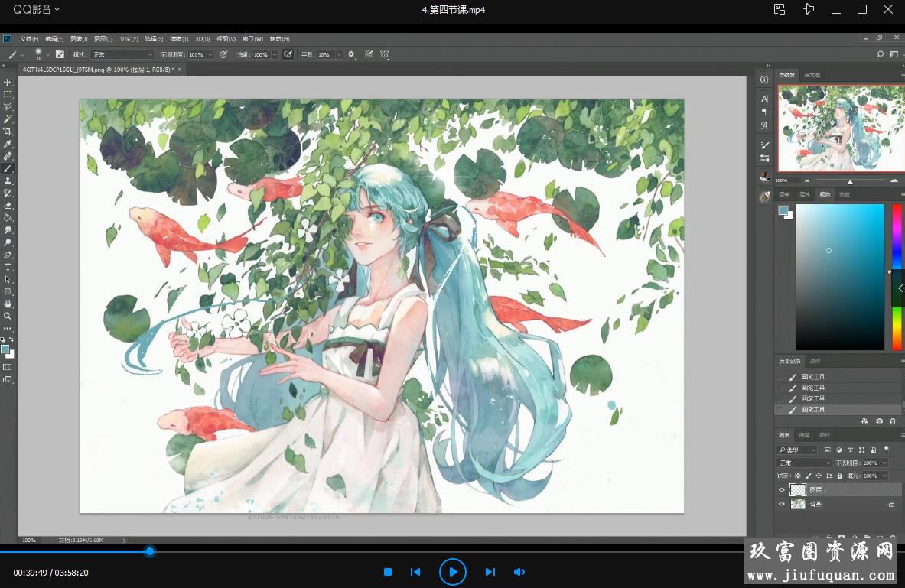Pick the Eyedropper tool
905x588 pixels.
point(8,144)
